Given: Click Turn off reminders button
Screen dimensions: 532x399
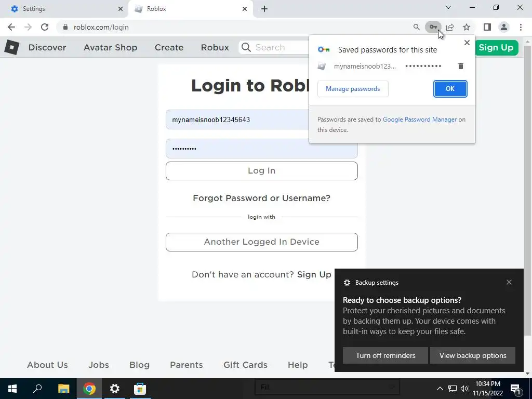Looking at the screenshot, I should (385, 355).
